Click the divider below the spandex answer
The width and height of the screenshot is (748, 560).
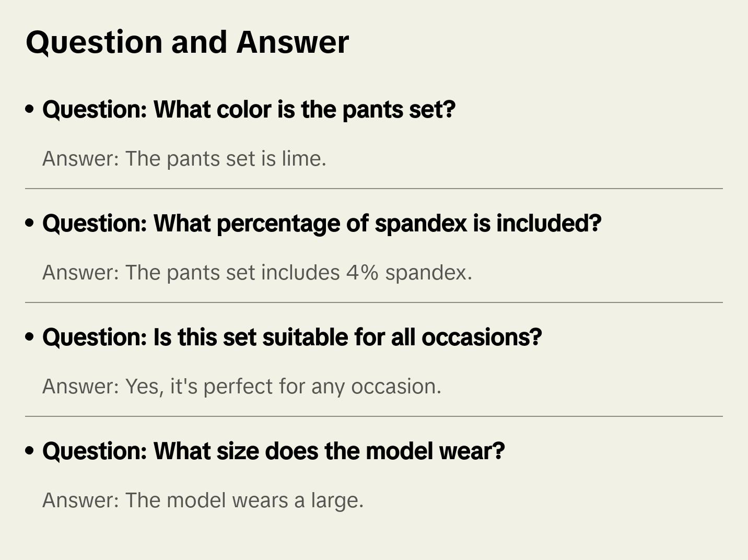pyautogui.click(x=374, y=302)
